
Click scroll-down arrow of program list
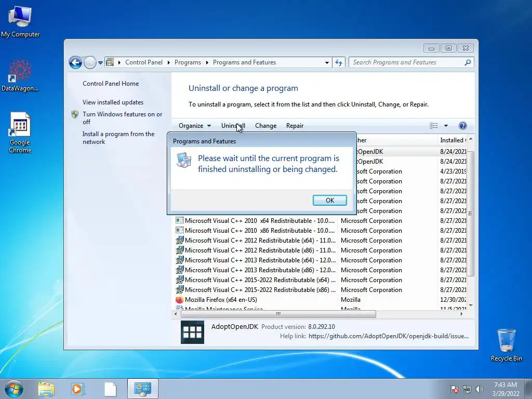click(x=470, y=305)
